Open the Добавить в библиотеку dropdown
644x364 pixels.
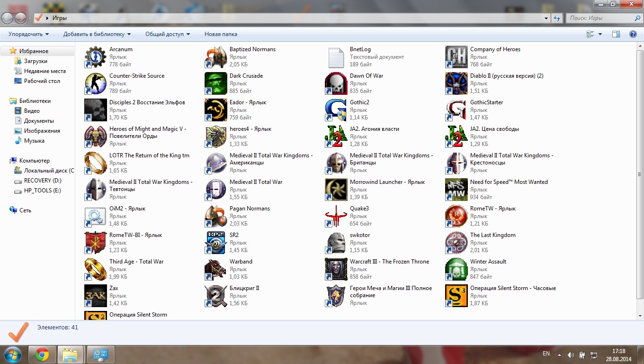97,34
